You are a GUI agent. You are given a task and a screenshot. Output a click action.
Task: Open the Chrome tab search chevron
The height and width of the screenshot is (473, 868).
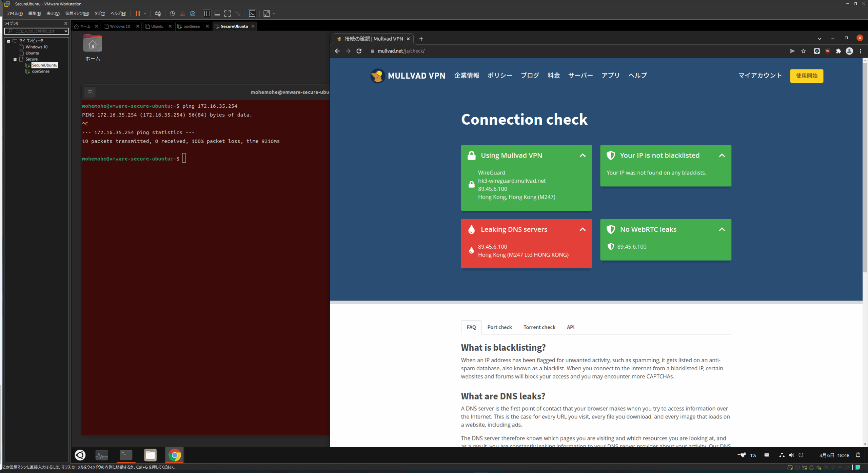tap(820, 39)
